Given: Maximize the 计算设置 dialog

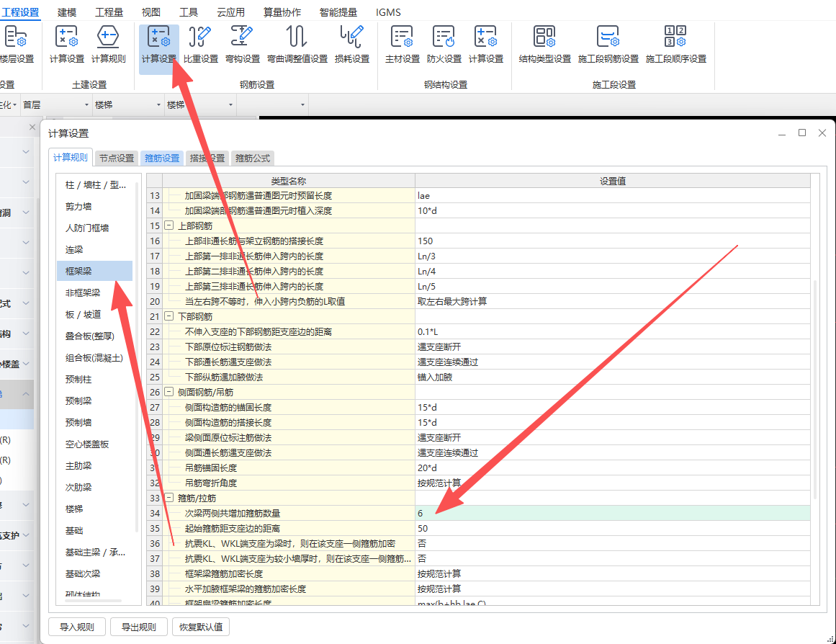Looking at the screenshot, I should [802, 133].
